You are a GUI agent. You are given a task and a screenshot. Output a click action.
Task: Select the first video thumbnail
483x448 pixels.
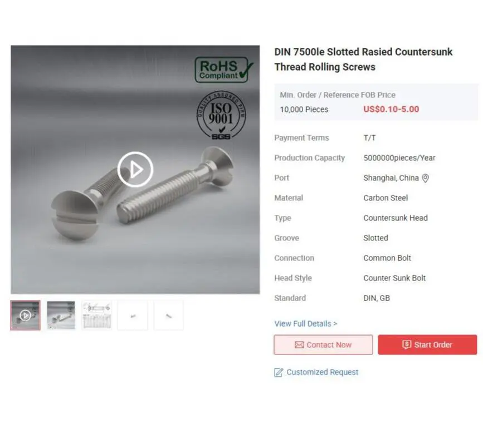25,316
